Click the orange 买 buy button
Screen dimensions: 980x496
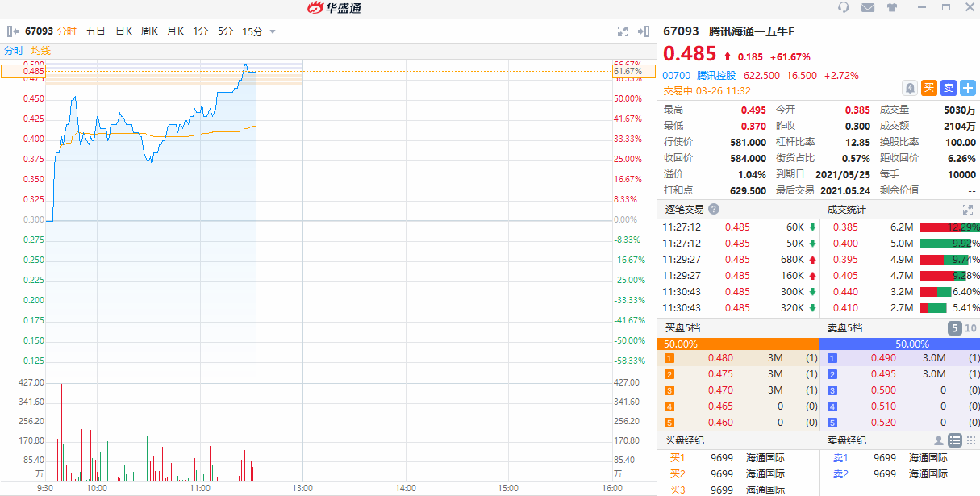(x=929, y=88)
